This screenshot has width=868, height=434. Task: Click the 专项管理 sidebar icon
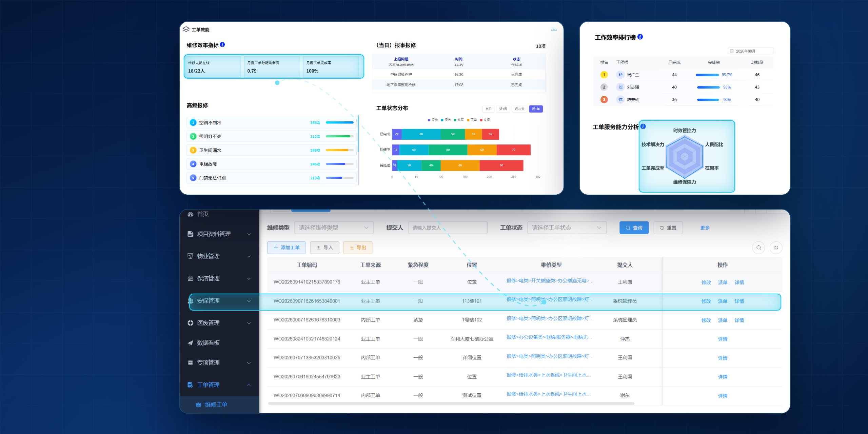point(190,363)
